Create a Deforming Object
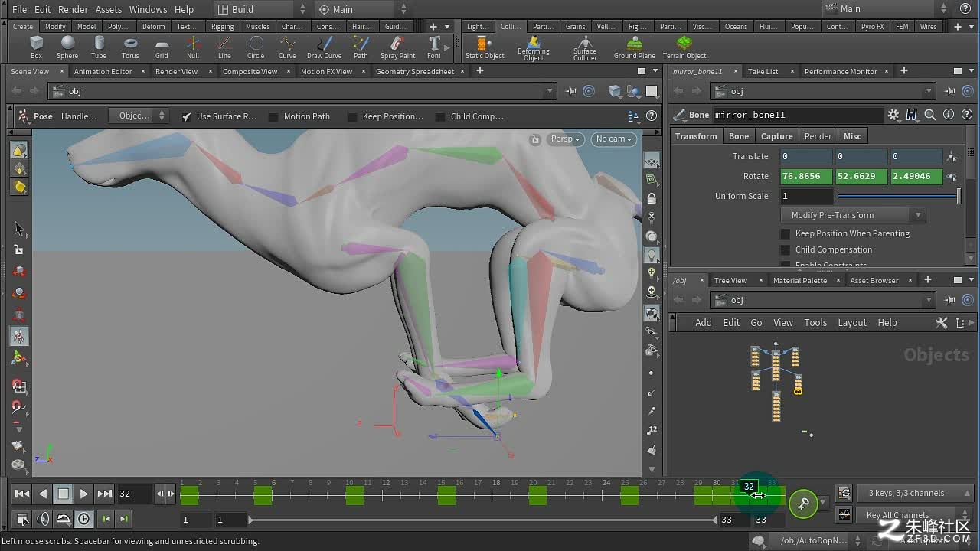980x551 pixels. 534,48
